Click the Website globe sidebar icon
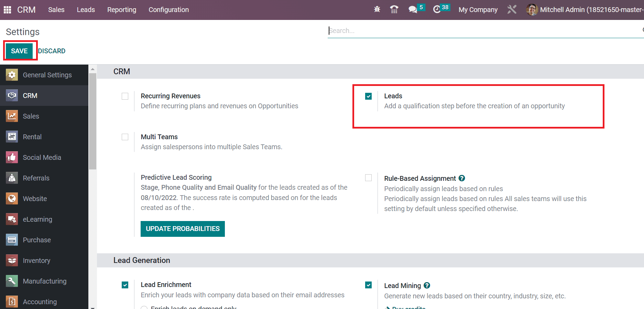The image size is (644, 309). 12,199
